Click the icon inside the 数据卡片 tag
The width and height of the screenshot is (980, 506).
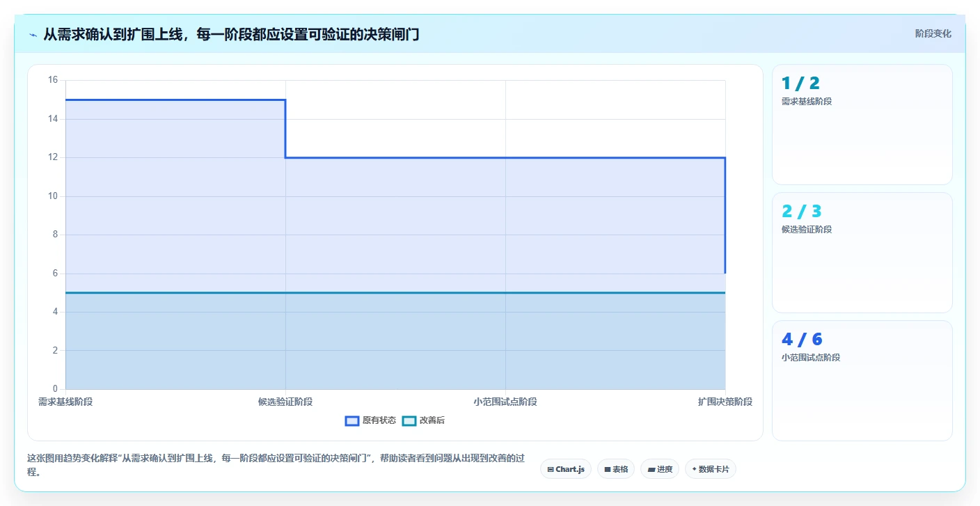click(x=695, y=470)
